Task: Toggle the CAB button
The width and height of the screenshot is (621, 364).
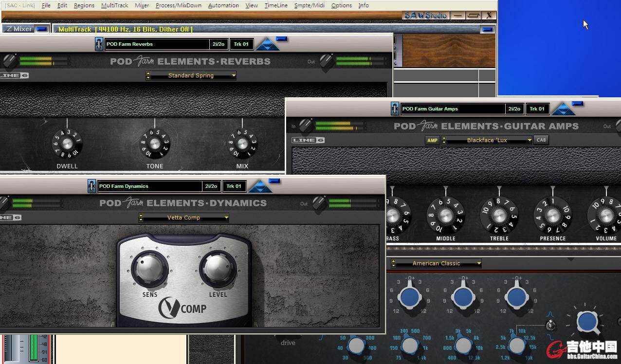Action: [x=541, y=140]
